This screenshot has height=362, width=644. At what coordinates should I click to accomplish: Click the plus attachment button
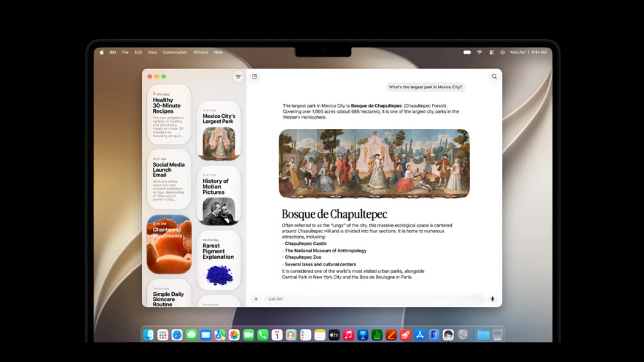point(256,299)
